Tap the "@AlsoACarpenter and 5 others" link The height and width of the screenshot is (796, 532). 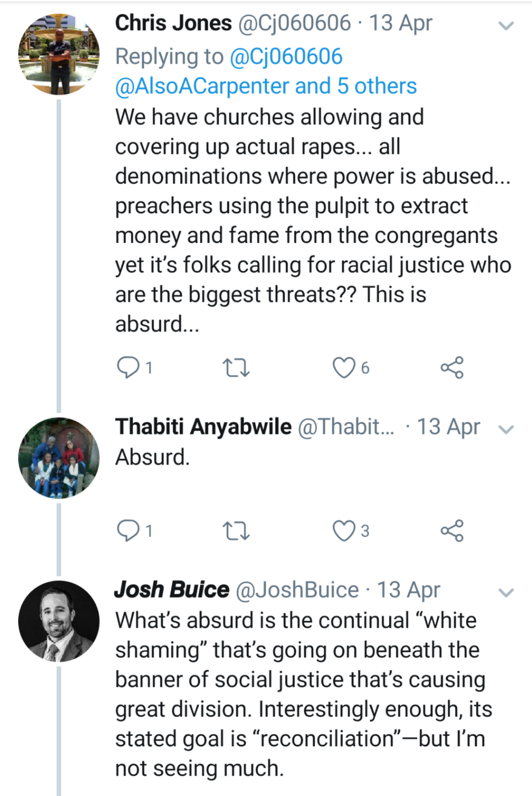(266, 86)
